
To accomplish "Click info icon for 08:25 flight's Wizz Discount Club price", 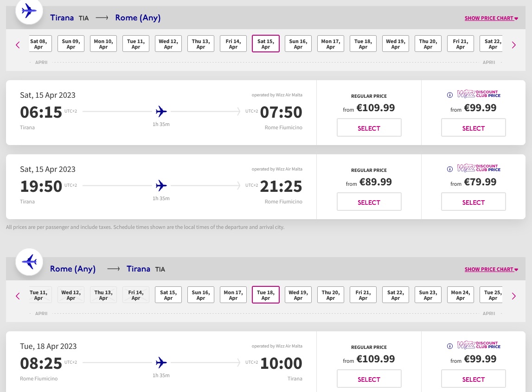I will [449, 346].
